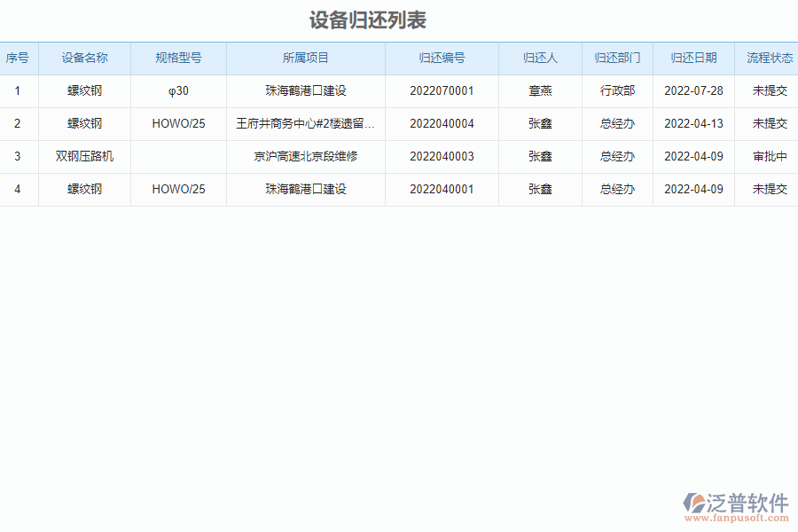Image resolution: width=798 pixels, height=532 pixels.
Task: Open return record 2022040004
Action: pyautogui.click(x=442, y=123)
